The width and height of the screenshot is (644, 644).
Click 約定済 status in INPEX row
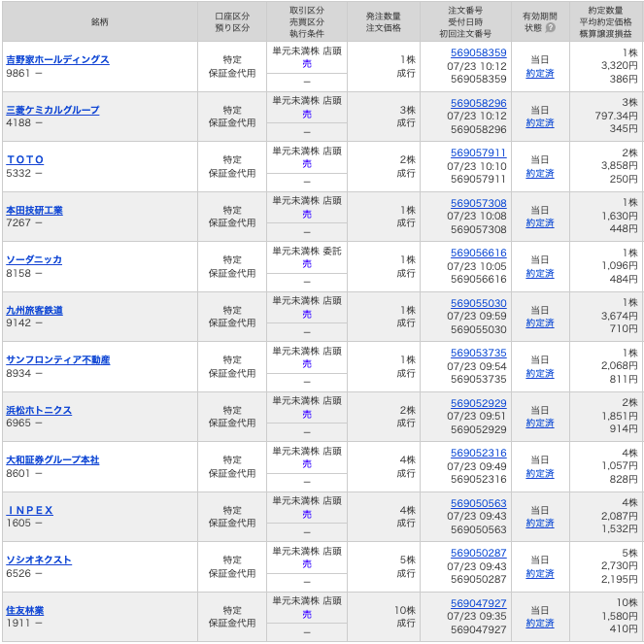point(540,524)
